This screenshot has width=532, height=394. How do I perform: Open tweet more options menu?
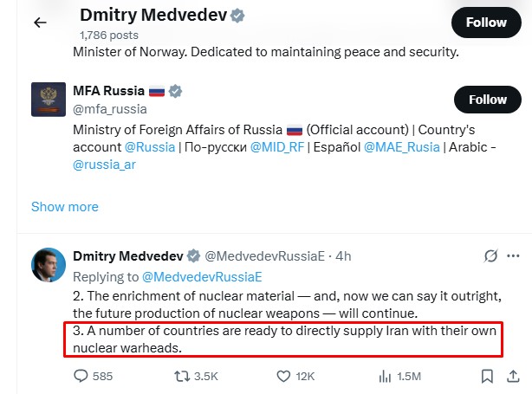pos(514,256)
